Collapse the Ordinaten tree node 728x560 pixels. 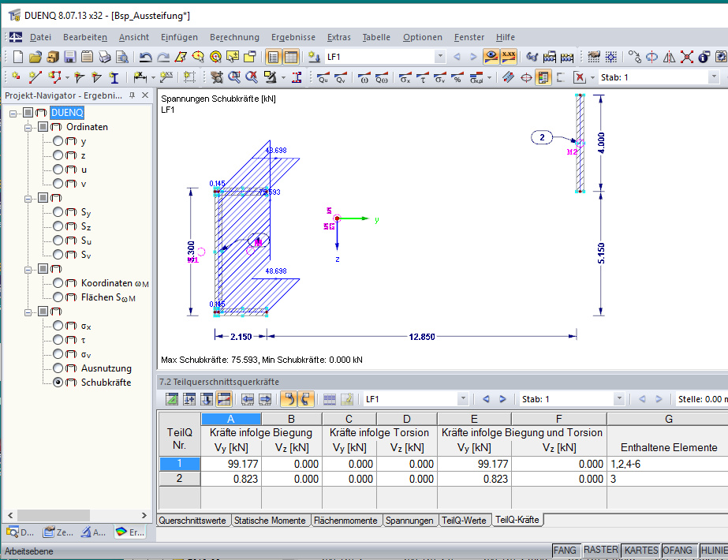(29, 127)
